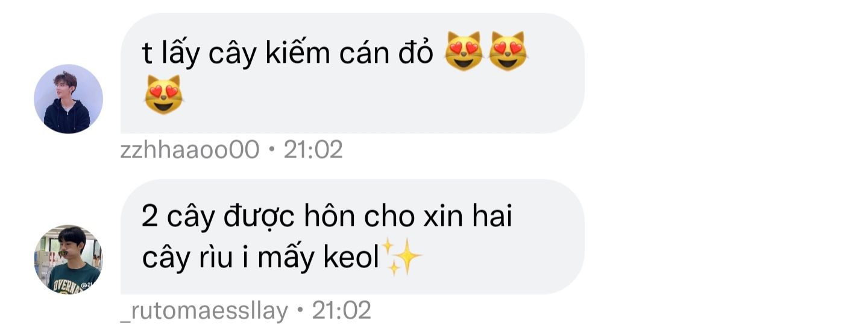Select the line "2 cây được hôn cho xin hai"
868x332 pixels.
click(327, 217)
